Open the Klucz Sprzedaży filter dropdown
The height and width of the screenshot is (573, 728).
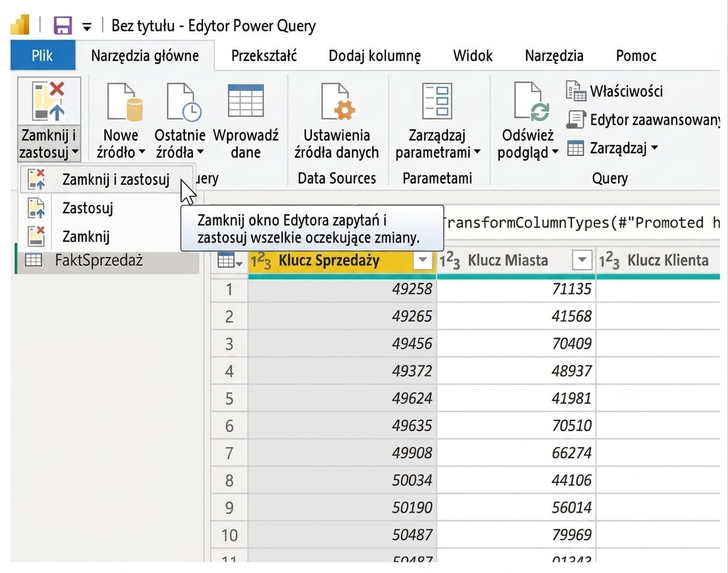click(x=422, y=260)
